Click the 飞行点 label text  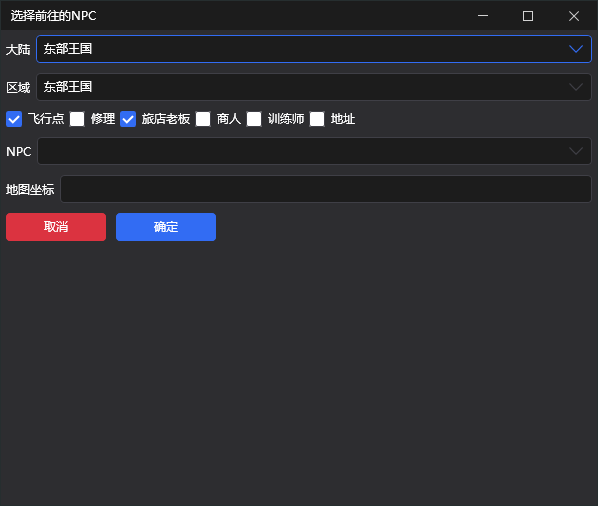(x=46, y=119)
